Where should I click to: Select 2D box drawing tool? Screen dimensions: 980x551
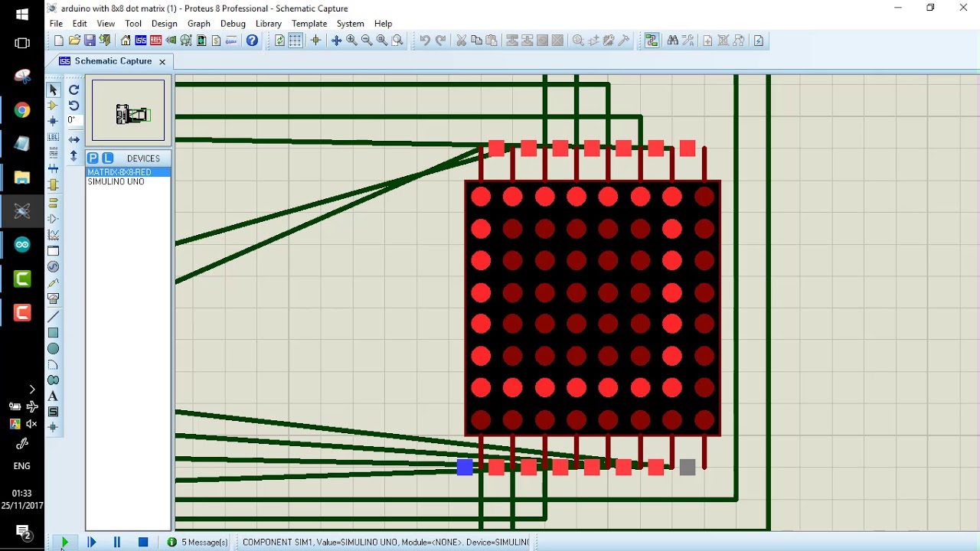(53, 333)
